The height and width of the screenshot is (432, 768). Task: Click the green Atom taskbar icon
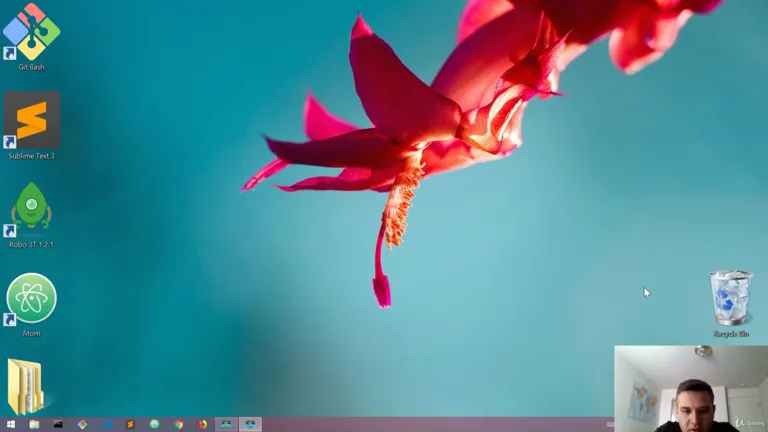154,424
